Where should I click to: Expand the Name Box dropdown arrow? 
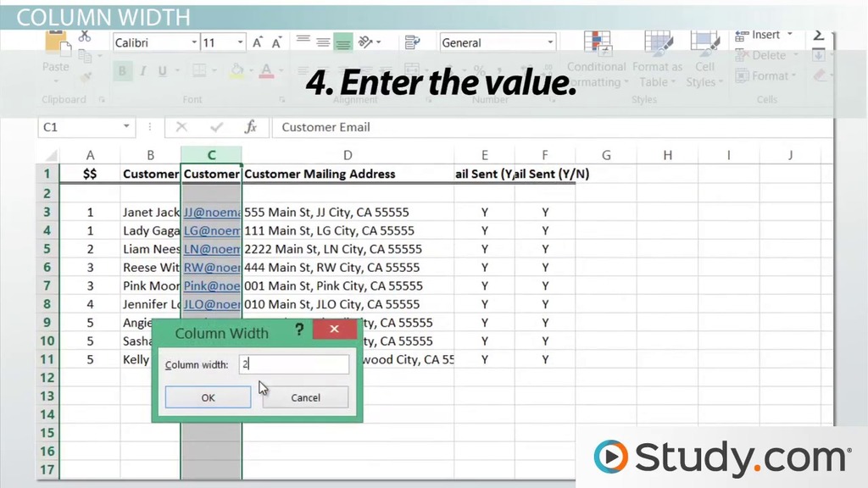tap(127, 127)
